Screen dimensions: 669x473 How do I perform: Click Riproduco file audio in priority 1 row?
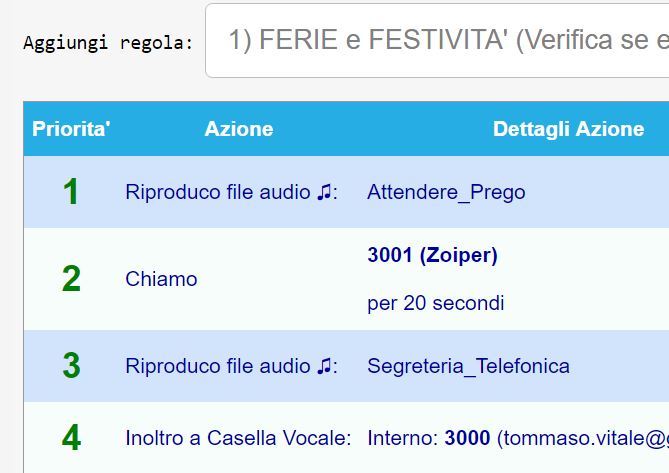217,192
